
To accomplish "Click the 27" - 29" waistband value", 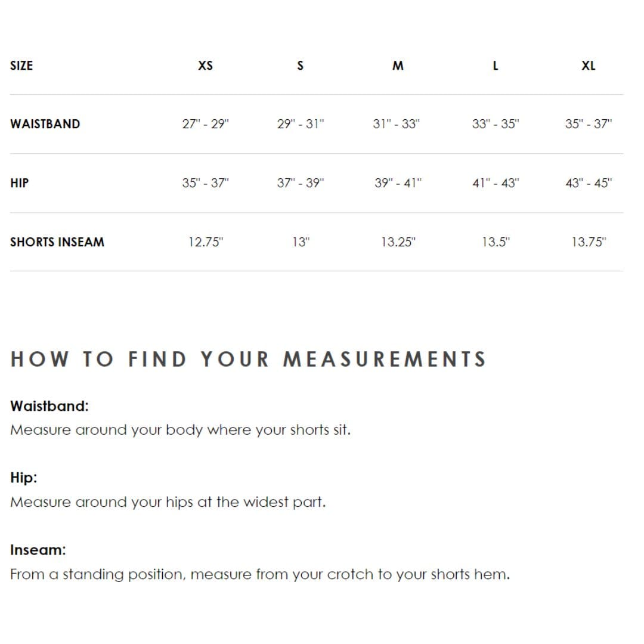I will tap(205, 123).
